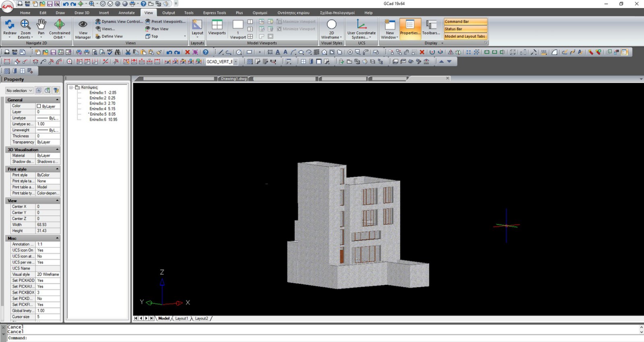Open the Views... command
The height and width of the screenshot is (342, 644).
105,29
